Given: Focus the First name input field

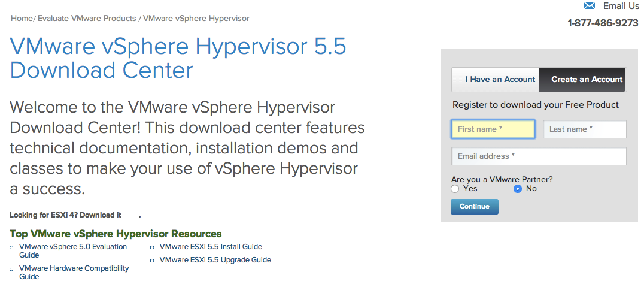Looking at the screenshot, I should [493, 129].
